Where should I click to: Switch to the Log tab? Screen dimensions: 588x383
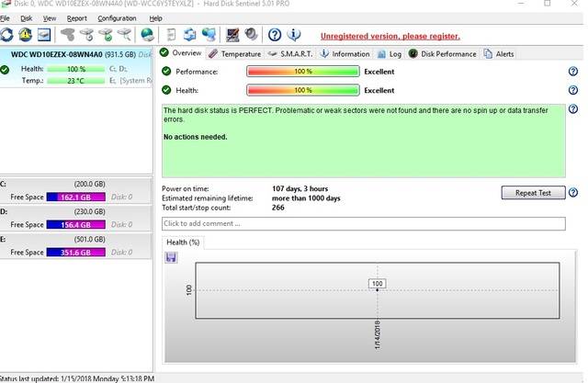[x=390, y=54]
